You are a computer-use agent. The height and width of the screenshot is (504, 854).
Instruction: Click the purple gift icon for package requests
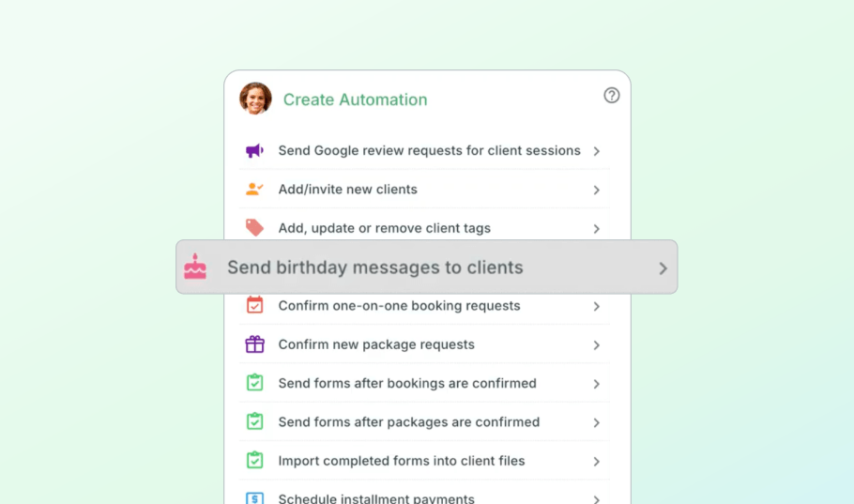254,344
